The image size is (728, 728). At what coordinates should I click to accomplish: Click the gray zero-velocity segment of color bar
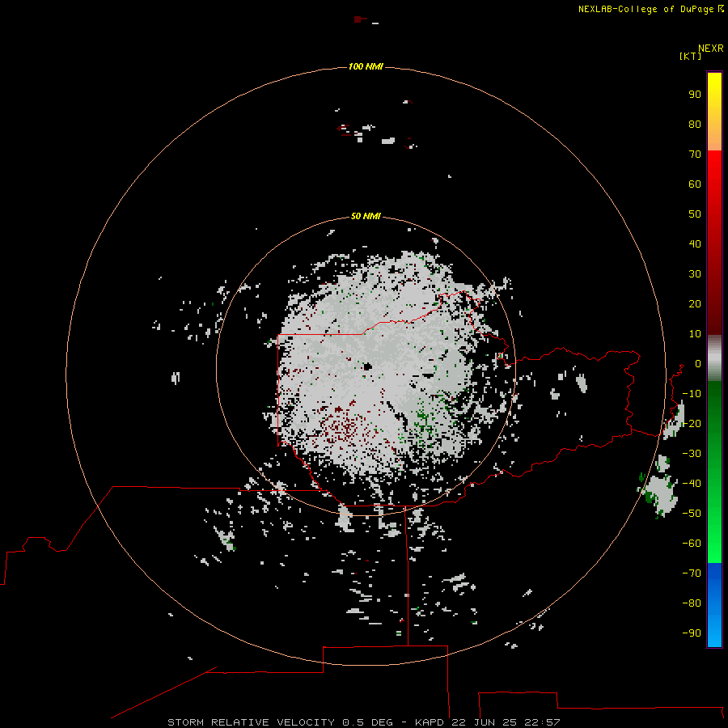[714, 358]
